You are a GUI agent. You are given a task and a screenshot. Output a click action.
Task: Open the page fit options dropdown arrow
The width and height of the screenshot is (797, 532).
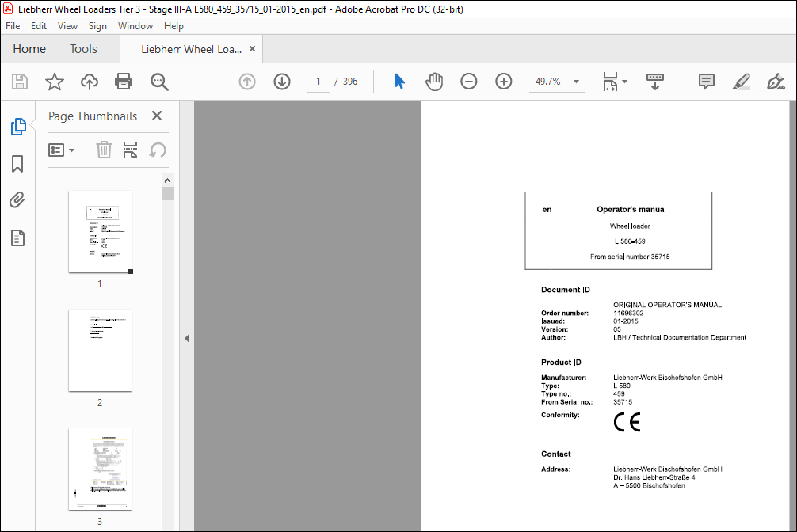point(625,82)
